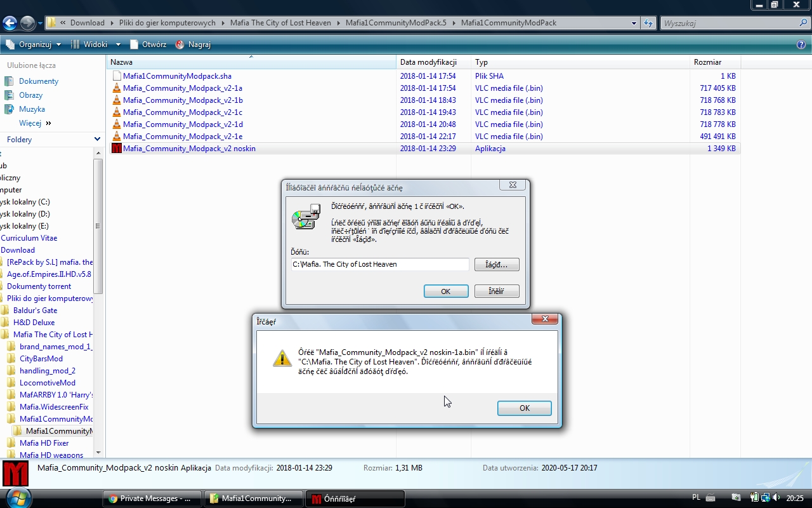The height and width of the screenshot is (508, 812).
Task: Click the CityBarsMod folder icon in tree
Action: pos(13,359)
